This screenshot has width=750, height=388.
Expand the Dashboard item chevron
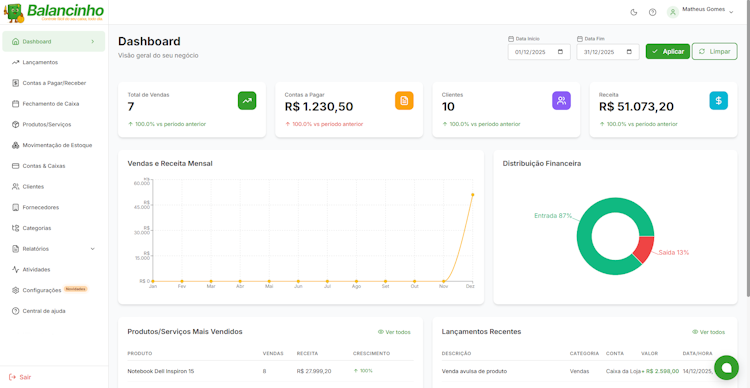point(93,42)
